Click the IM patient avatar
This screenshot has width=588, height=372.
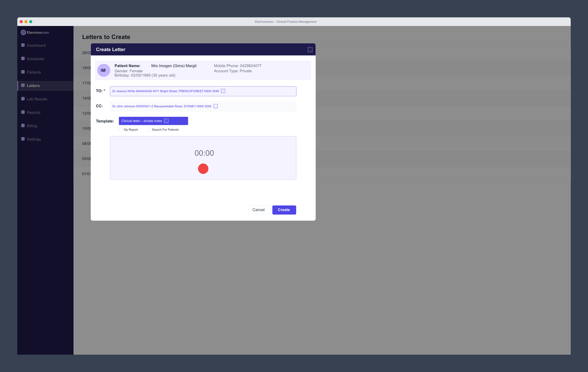103,70
